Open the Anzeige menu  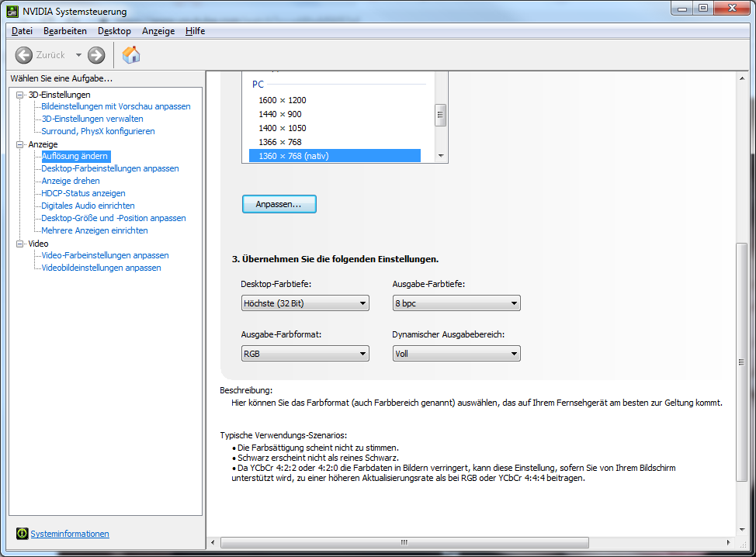pyautogui.click(x=158, y=31)
